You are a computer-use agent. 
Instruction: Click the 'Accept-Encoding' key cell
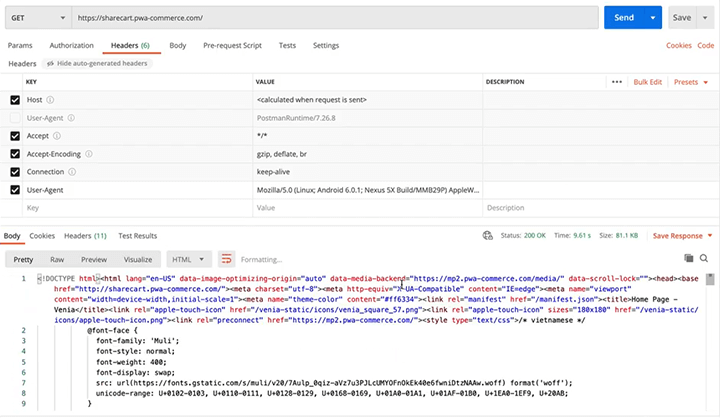coord(137,154)
